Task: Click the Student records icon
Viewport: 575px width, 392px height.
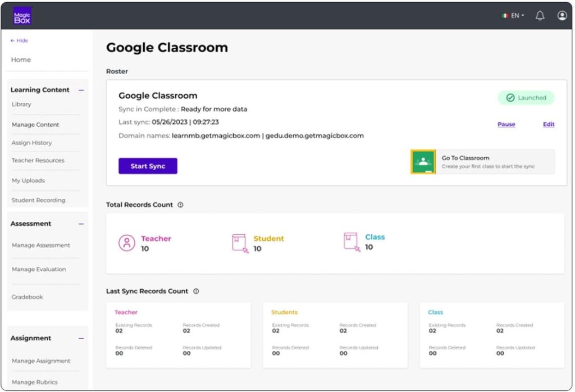Action: [240, 243]
